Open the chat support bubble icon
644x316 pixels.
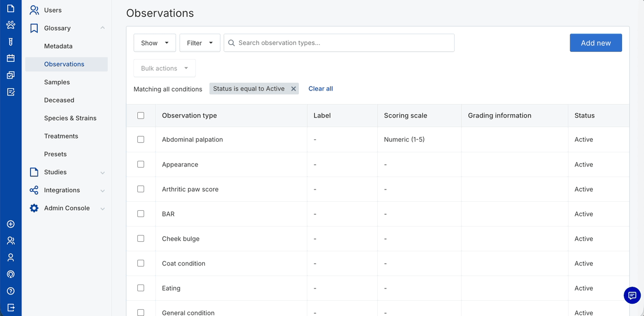[x=632, y=295]
